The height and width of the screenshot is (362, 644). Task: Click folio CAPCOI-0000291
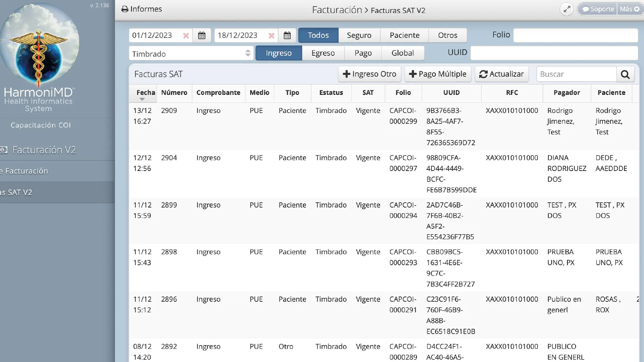[x=403, y=305]
